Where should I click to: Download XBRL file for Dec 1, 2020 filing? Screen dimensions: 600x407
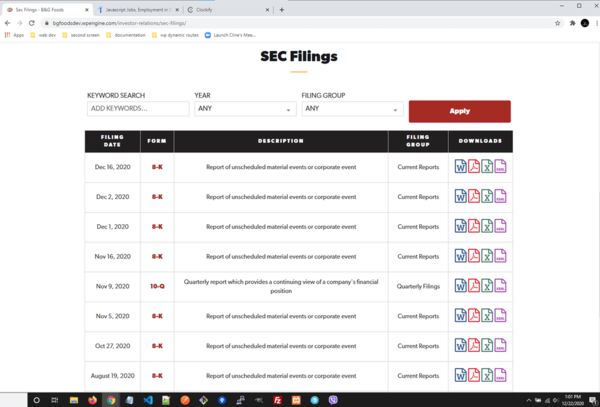click(x=500, y=226)
